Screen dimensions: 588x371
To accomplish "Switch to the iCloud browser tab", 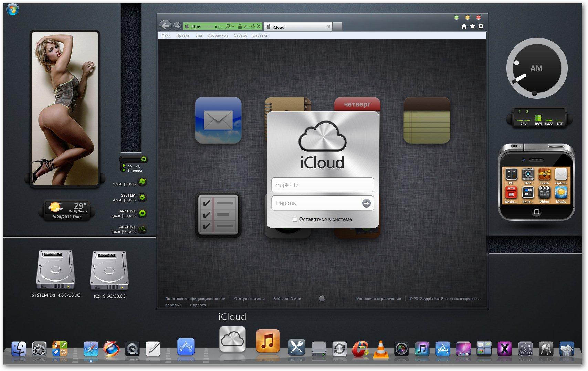I will click(x=298, y=27).
